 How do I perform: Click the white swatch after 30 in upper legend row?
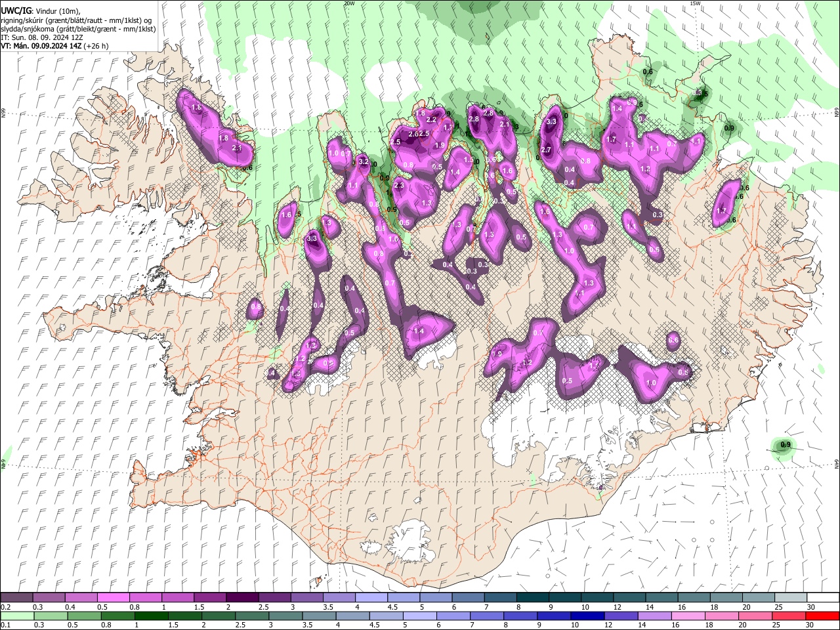823,597
